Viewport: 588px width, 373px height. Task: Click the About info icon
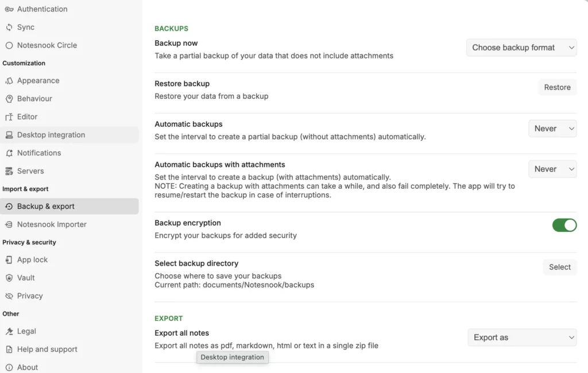pyautogui.click(x=9, y=367)
